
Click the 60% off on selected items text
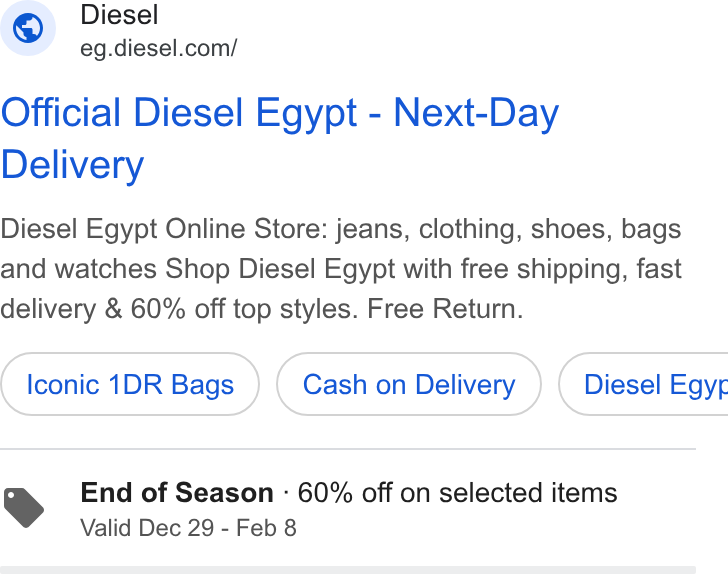[457, 493]
